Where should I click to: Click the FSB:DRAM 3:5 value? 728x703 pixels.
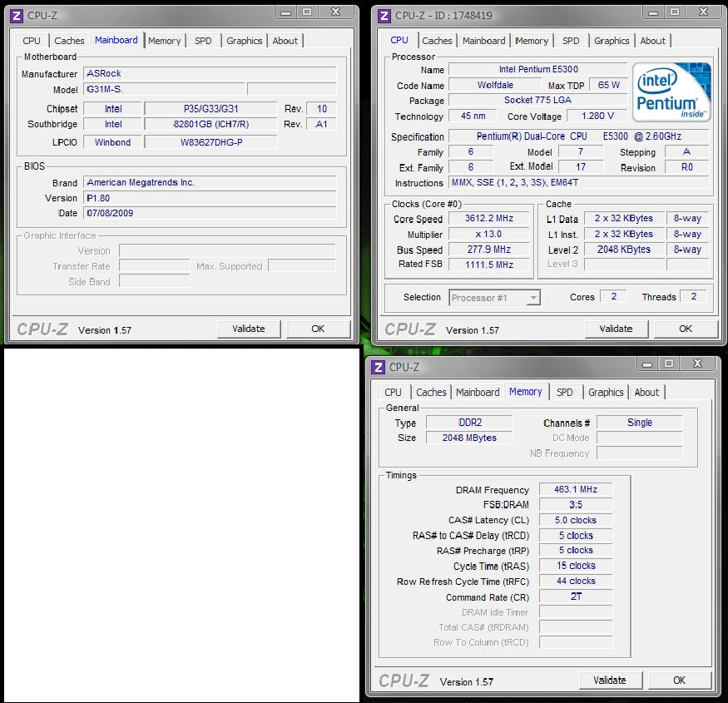pos(576,505)
